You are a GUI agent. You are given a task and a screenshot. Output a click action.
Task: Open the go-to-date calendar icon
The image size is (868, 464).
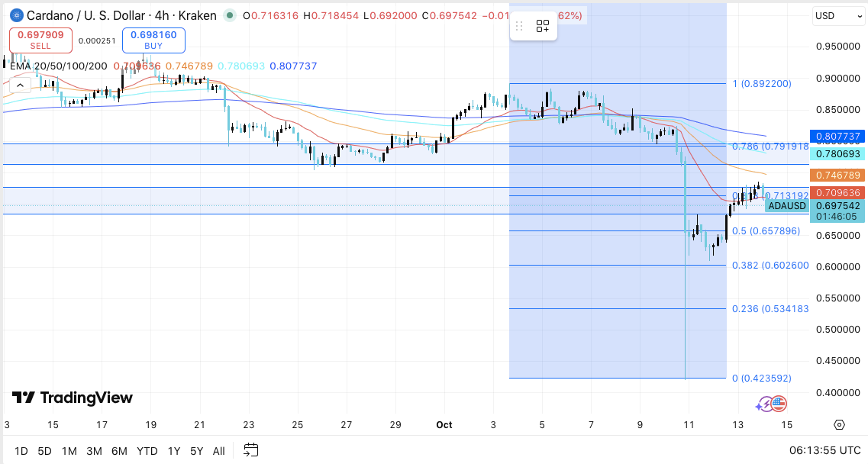pyautogui.click(x=251, y=450)
